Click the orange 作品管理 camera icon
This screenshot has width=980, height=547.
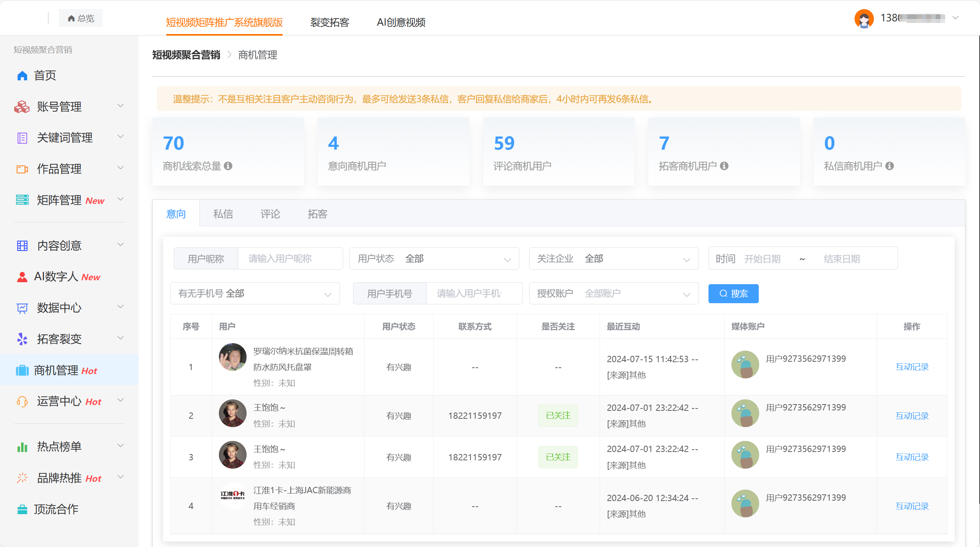(22, 169)
